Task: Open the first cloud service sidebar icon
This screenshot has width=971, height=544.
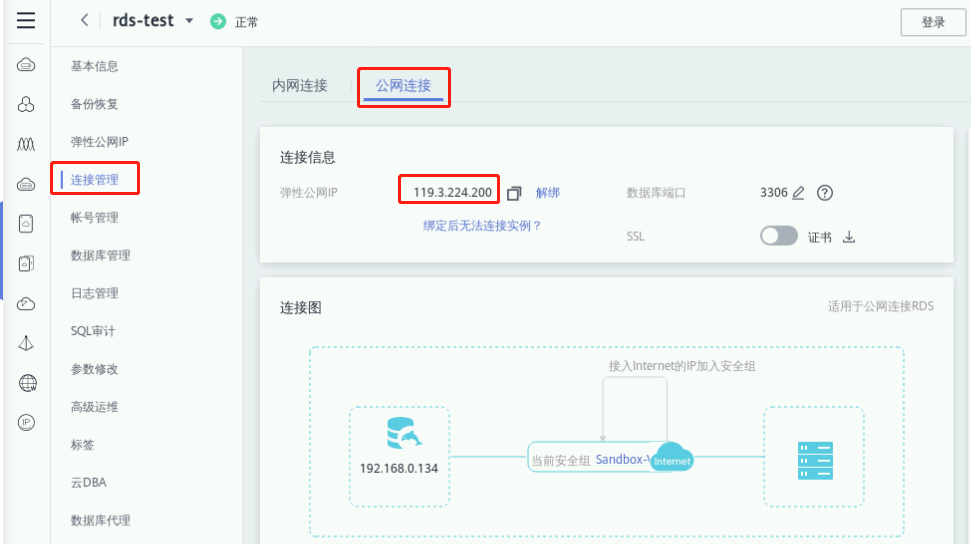Action: (x=26, y=64)
